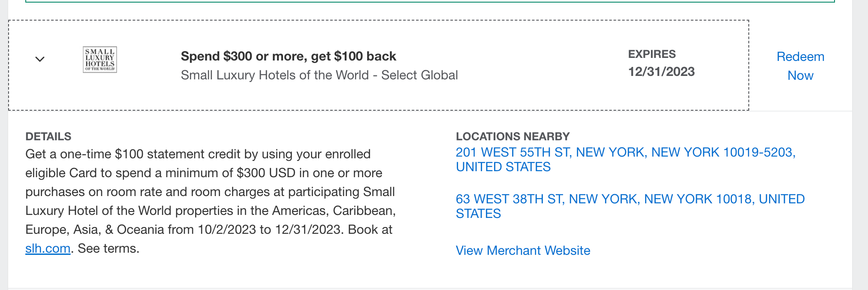Click Redeem Now for the hotel offer

(799, 65)
